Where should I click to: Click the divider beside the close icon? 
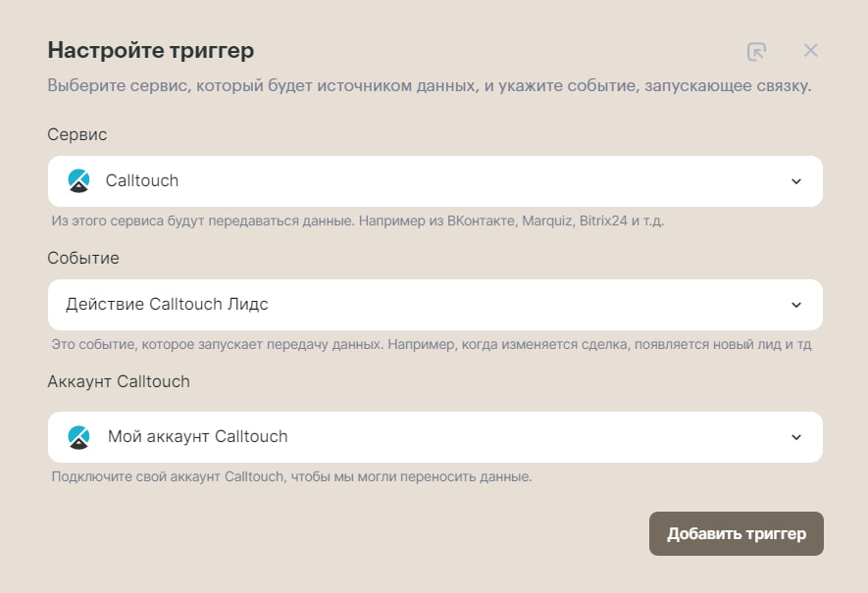tap(784, 51)
